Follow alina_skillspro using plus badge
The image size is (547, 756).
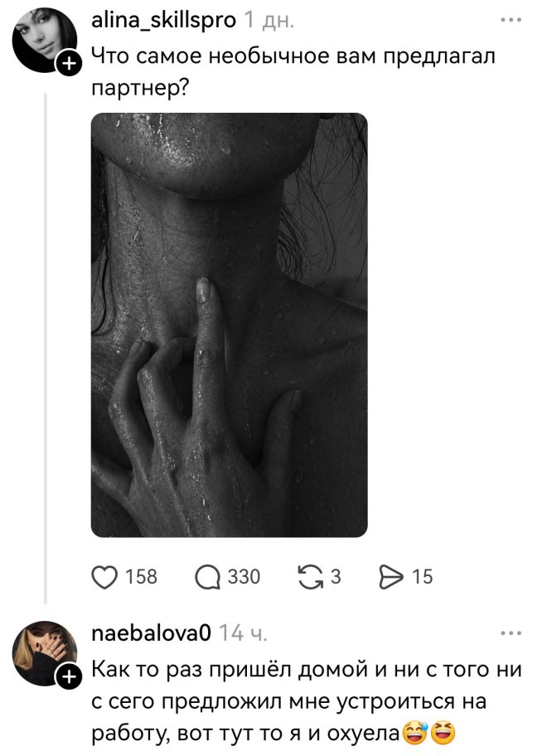point(69,62)
